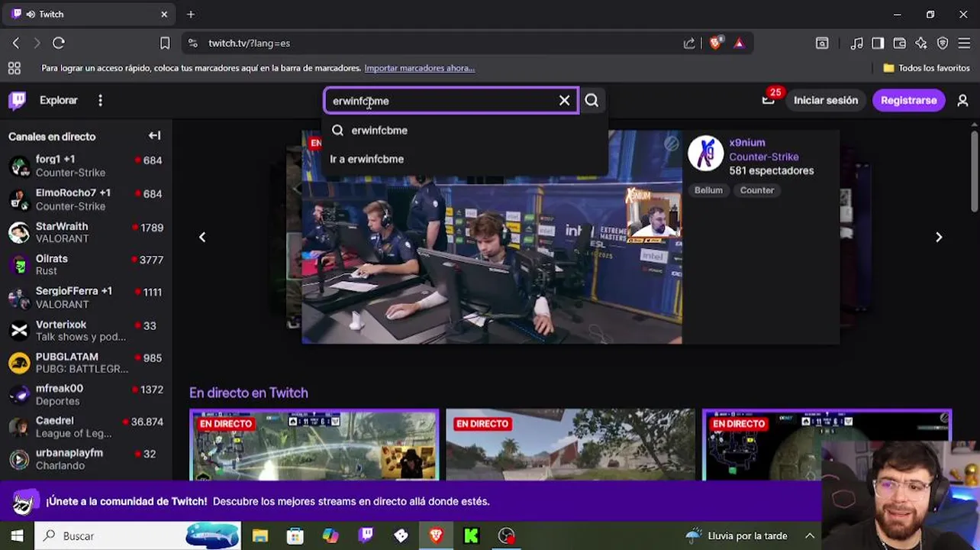Go back in browser history
The height and width of the screenshot is (550, 980).
16,43
